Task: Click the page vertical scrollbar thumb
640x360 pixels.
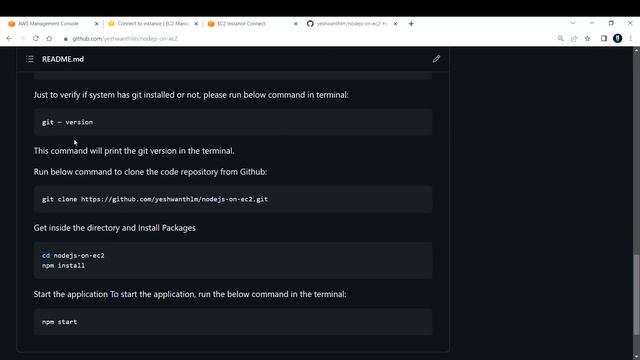Action: (636, 295)
